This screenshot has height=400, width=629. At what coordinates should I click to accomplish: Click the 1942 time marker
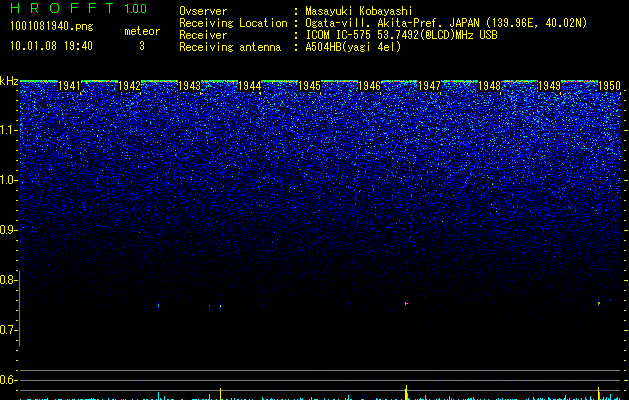130,86
